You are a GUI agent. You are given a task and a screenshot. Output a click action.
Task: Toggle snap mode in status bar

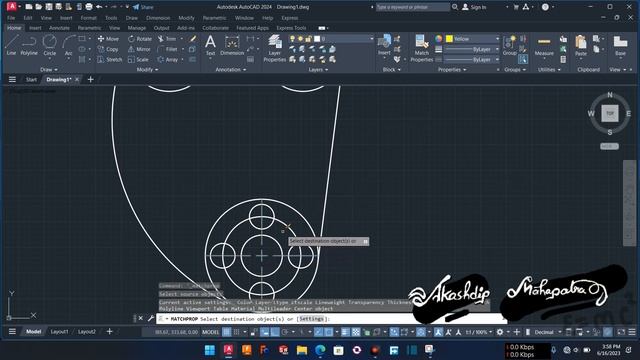236,332
